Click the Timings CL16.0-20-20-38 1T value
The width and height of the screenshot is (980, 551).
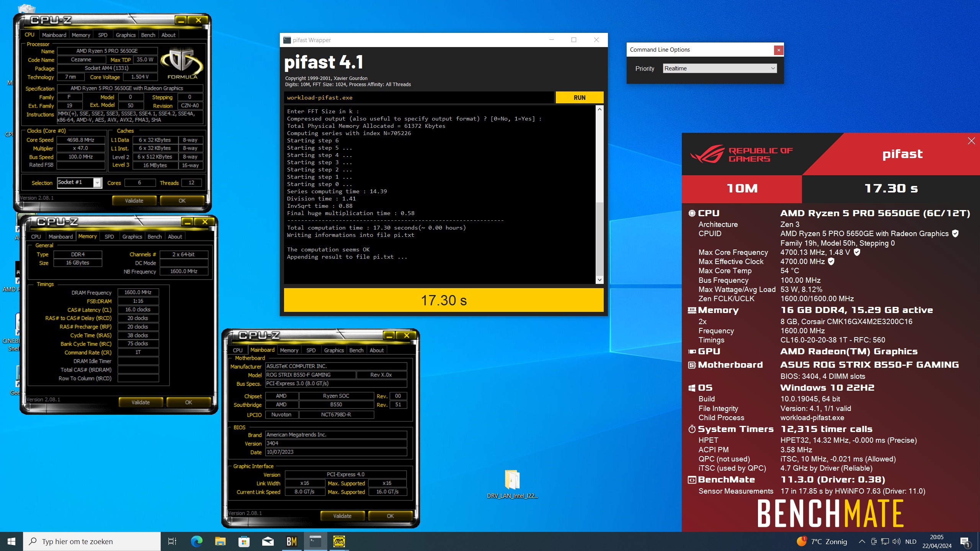(x=833, y=340)
